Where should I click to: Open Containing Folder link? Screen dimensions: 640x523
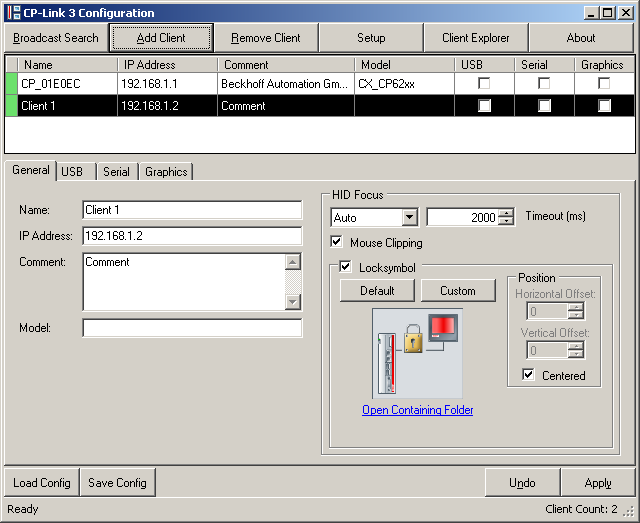[x=418, y=410]
